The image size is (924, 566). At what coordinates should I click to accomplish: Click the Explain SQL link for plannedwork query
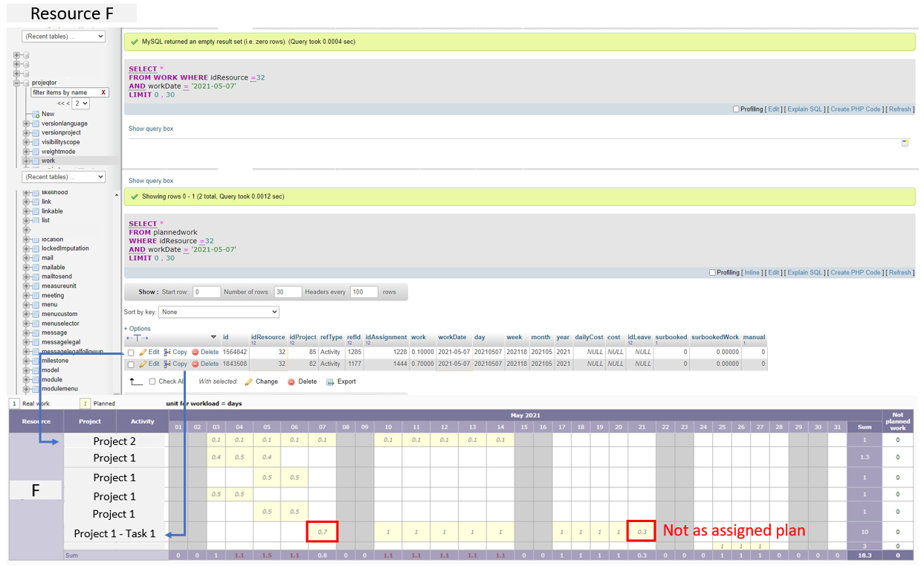click(805, 272)
